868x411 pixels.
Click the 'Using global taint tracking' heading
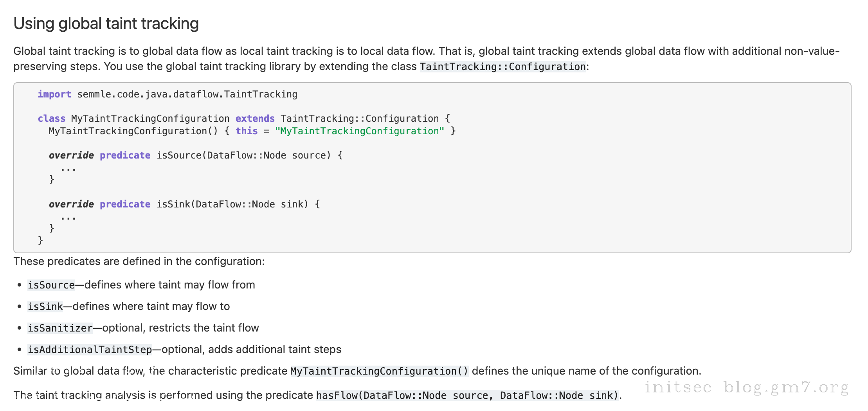[x=106, y=23]
